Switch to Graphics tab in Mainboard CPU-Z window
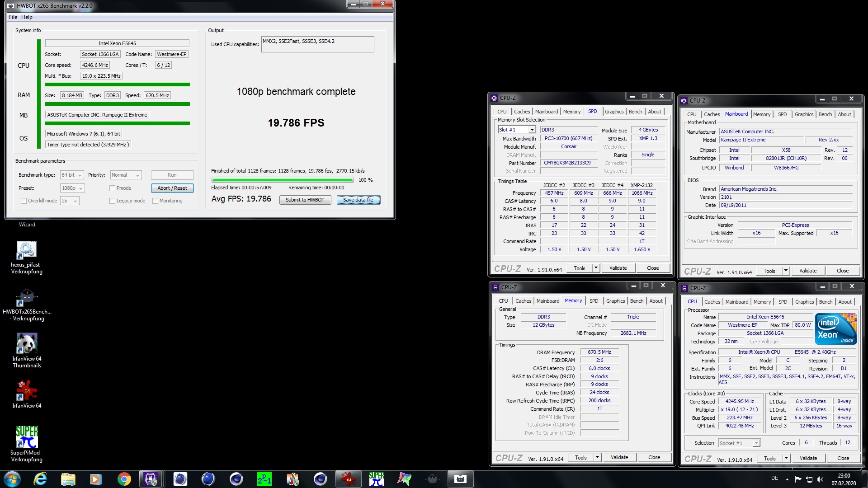Screen dimensions: 868x488 804,114
